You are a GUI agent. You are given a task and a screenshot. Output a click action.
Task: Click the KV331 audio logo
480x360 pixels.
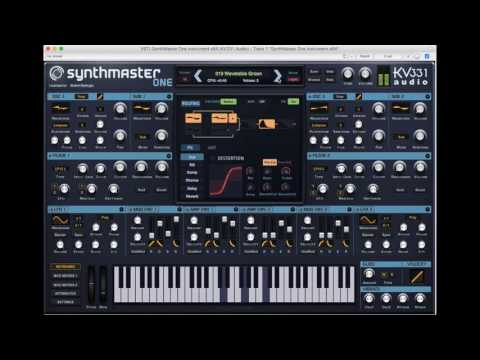click(410, 76)
